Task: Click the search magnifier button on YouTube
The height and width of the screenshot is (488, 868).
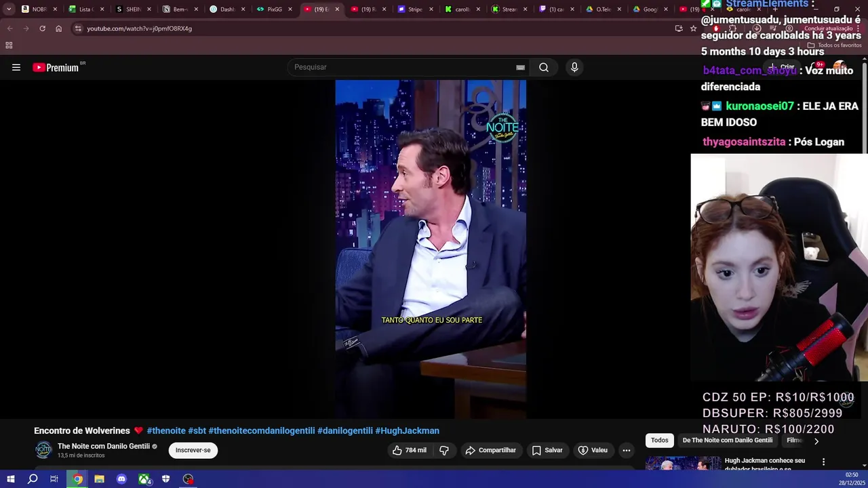Action: coord(544,67)
